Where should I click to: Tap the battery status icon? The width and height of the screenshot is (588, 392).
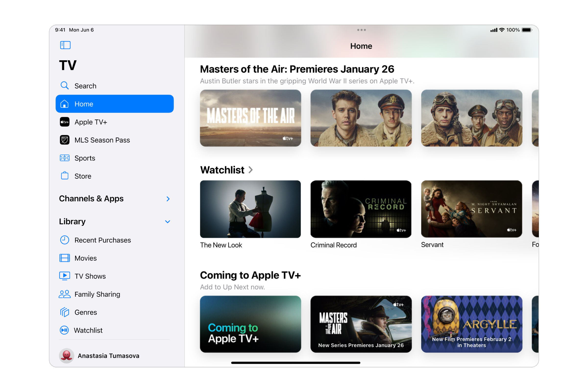(x=527, y=30)
